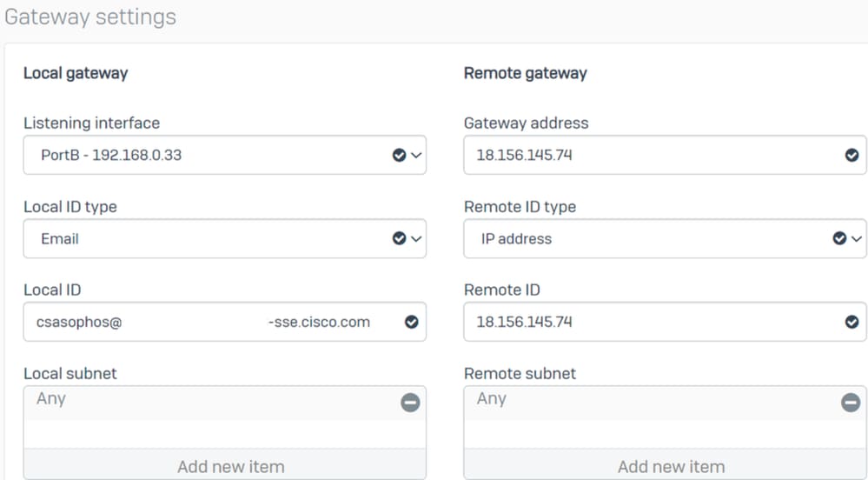Screen dimensions: 868x480
Task: Click validation checkmark in Gateway address field
Action: pyautogui.click(x=852, y=155)
